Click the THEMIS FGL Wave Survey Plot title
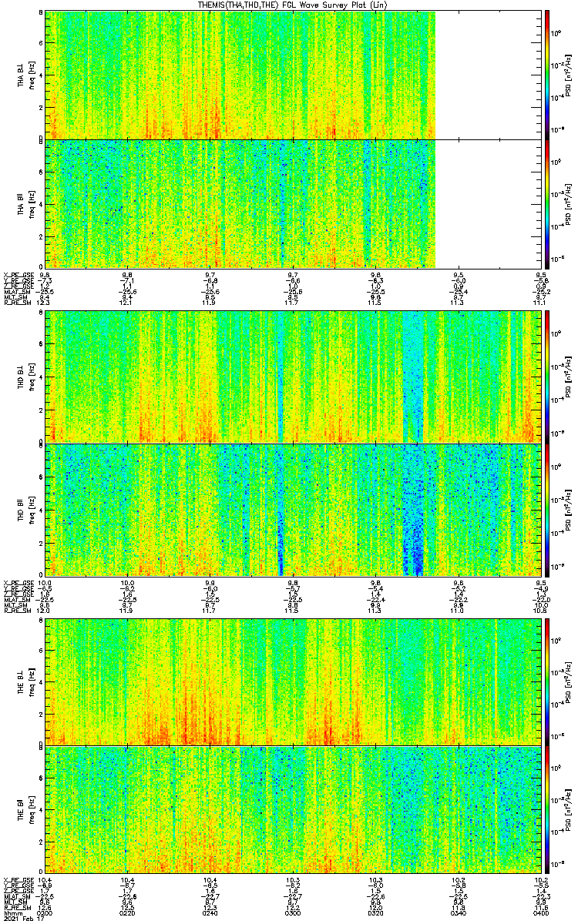Screen dimensions: 578x924 click(292, 5)
